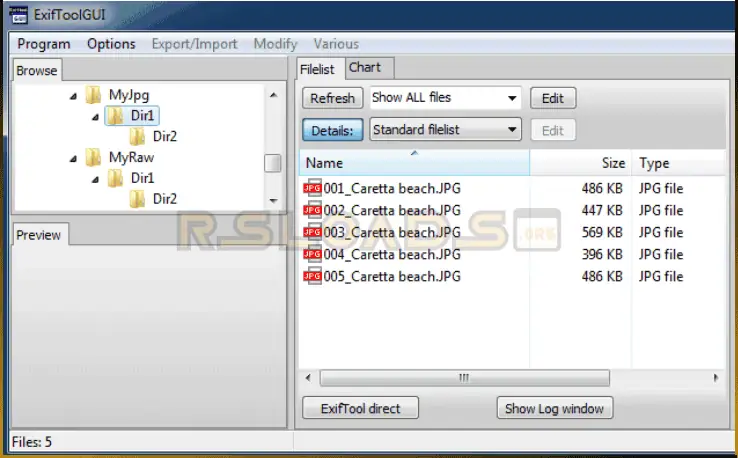Select the MyRaw folder icon

tap(93, 157)
